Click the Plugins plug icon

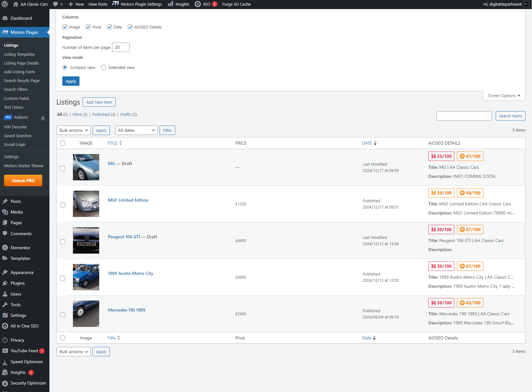(5, 283)
